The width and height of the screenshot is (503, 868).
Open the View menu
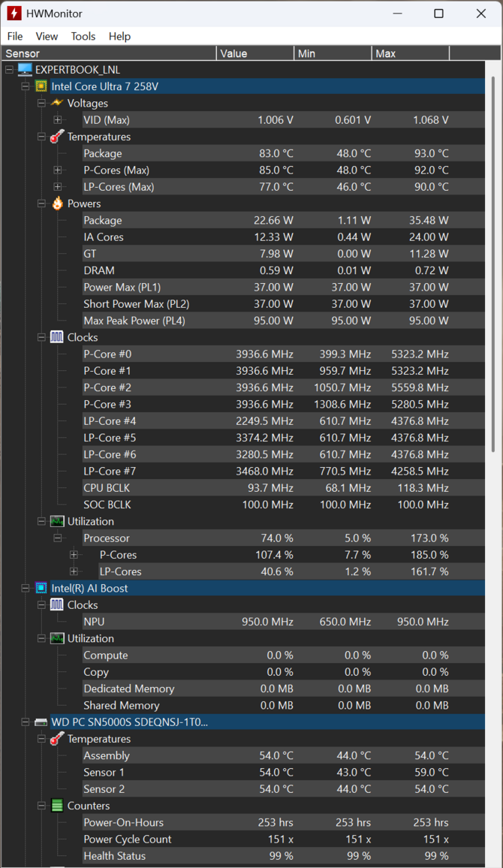[47, 36]
